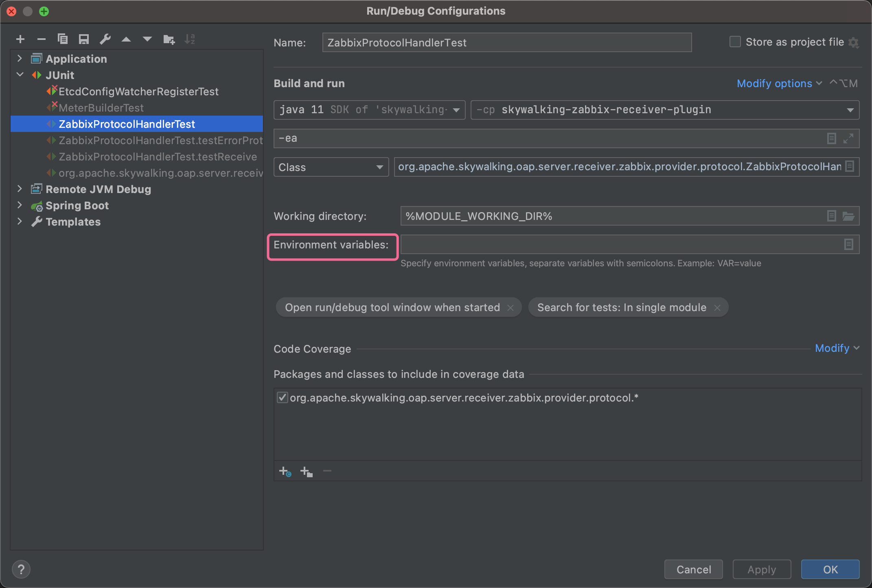The image size is (872, 588).
Task: Open the java 11 SDK dropdown
Action: coord(456,110)
